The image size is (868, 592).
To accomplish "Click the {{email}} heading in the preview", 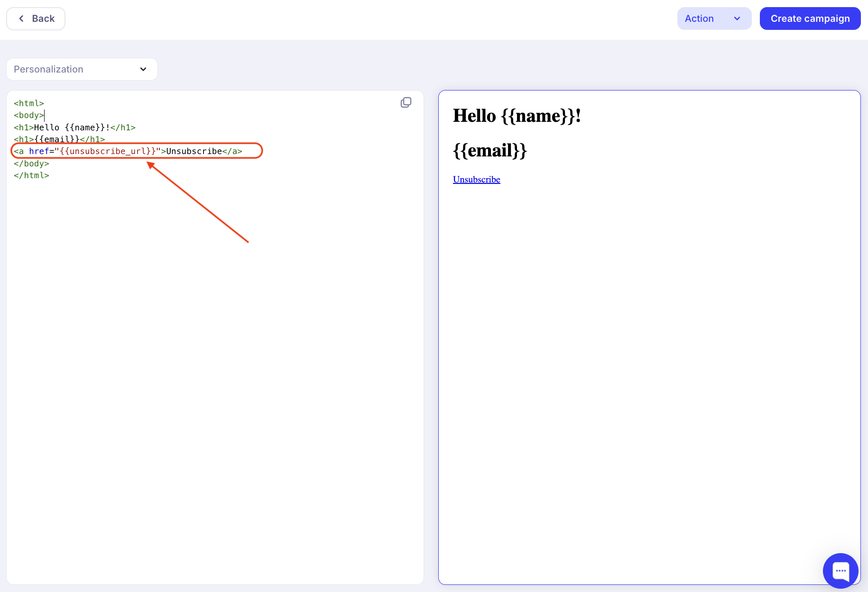I will coord(489,151).
